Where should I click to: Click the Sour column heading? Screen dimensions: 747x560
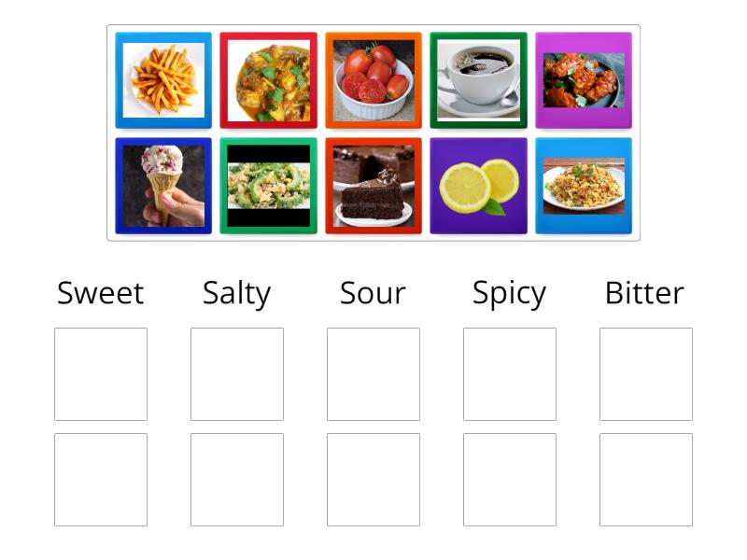(373, 293)
